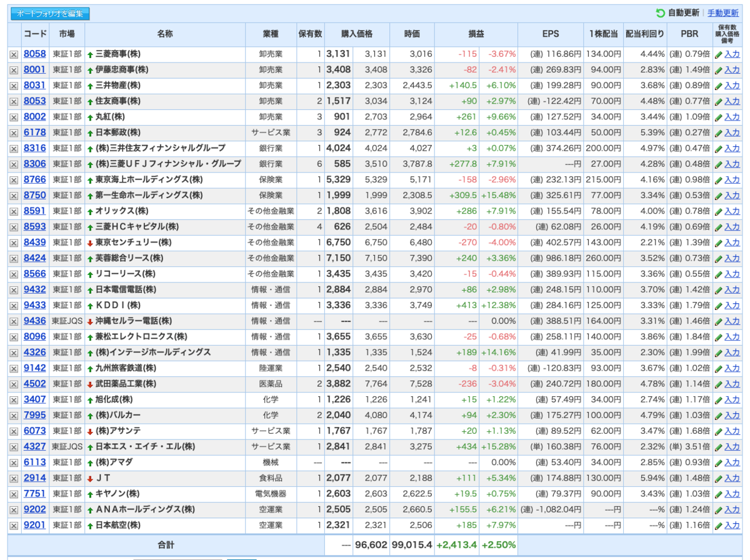Open stock code 9202 link
The width and height of the screenshot is (750, 560).
tap(35, 509)
